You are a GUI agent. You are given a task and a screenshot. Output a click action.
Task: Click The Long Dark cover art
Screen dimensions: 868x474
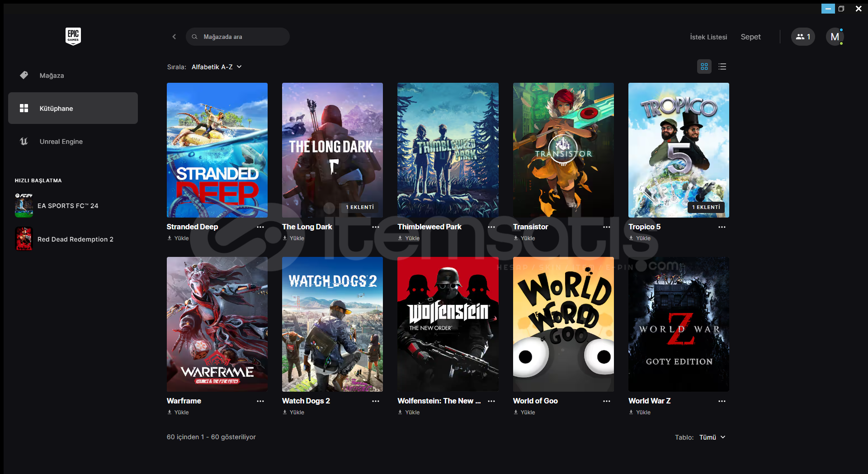coord(332,150)
